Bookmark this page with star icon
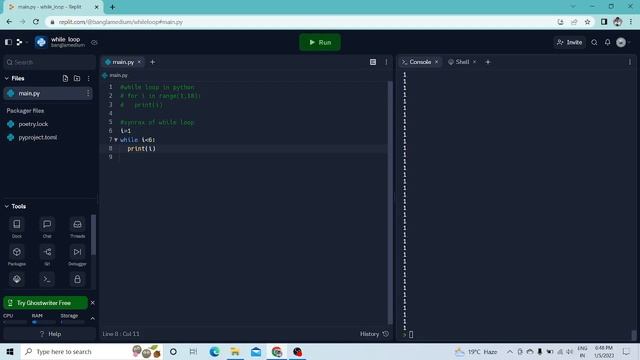The image size is (640, 360). tap(587, 22)
